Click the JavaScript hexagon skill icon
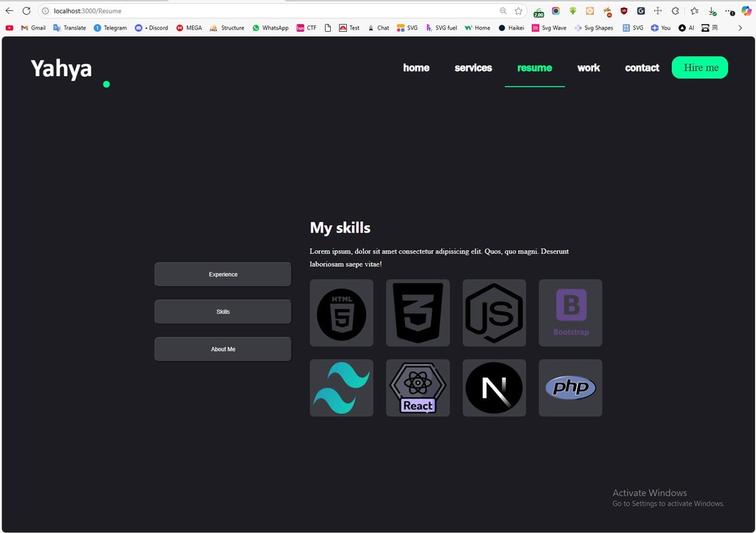Viewport: 756px width, 533px height. pyautogui.click(x=494, y=313)
